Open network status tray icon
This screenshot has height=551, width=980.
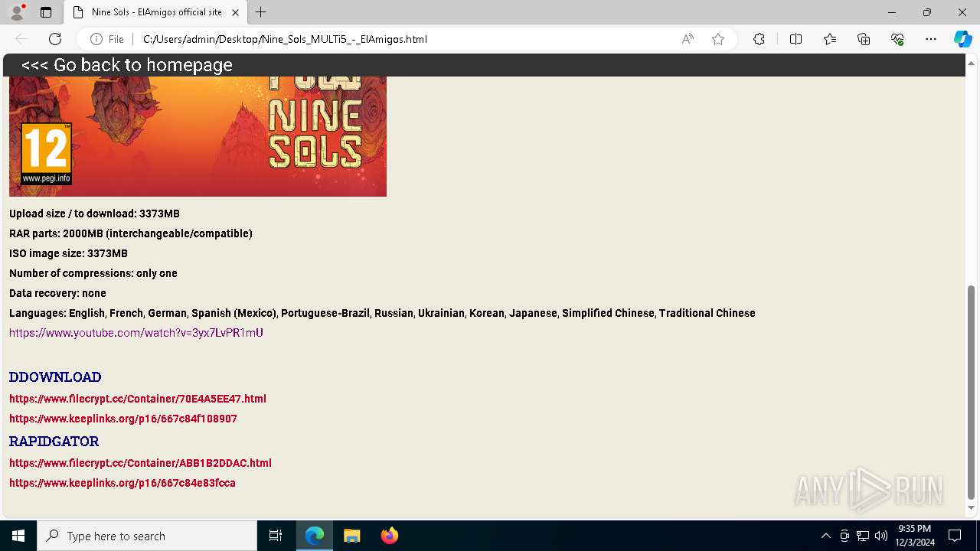863,536
